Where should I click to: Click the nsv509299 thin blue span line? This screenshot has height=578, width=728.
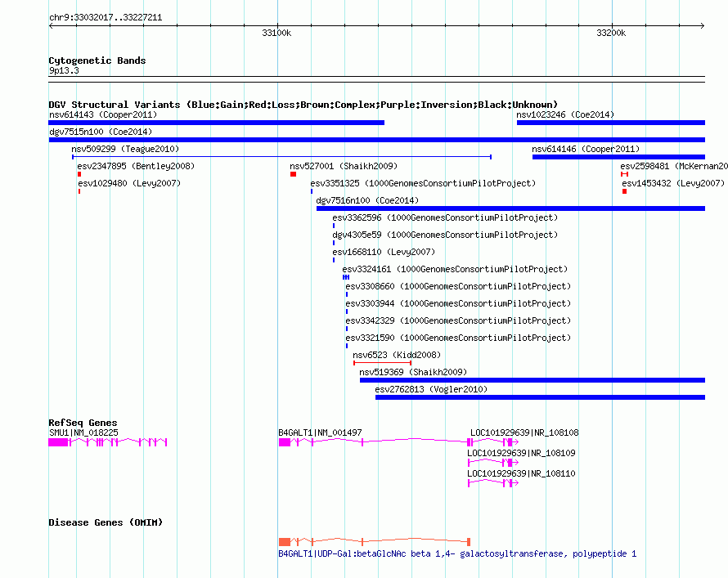(x=282, y=157)
